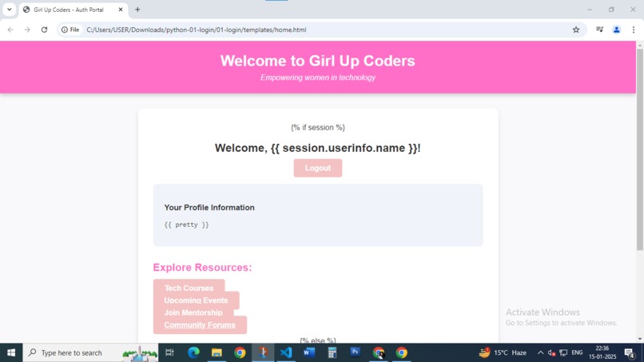Click the 'Welcome to Girl Up Coders' heading
The height and width of the screenshot is (362, 644).
pyautogui.click(x=317, y=61)
